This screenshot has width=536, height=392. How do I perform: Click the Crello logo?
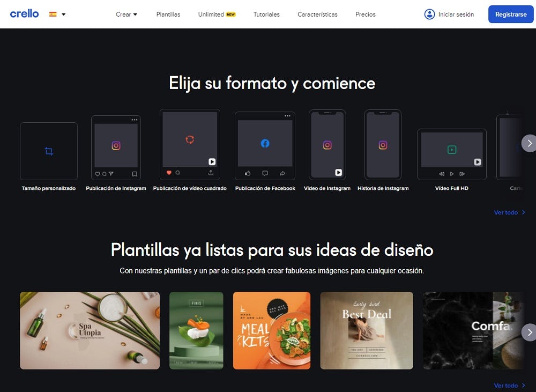click(24, 14)
